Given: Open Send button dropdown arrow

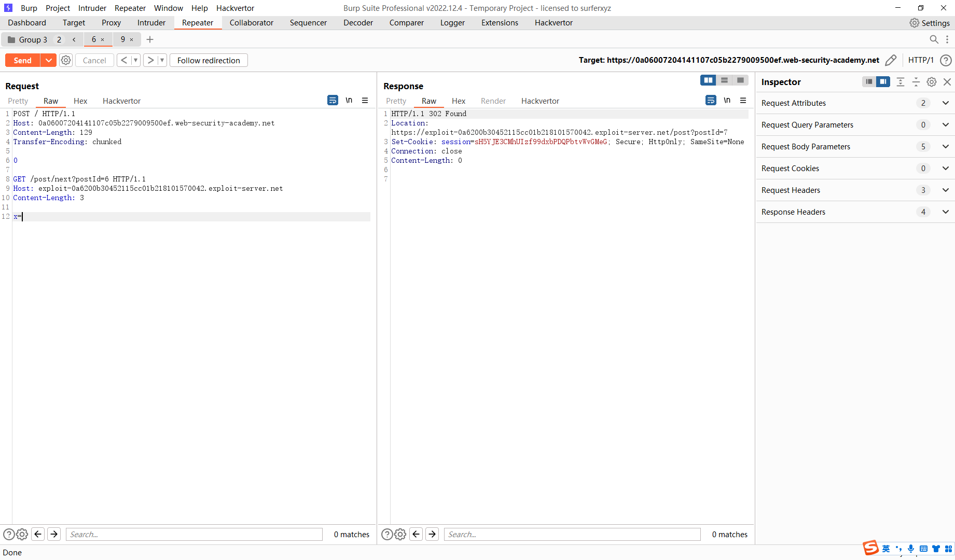Looking at the screenshot, I should coord(48,60).
